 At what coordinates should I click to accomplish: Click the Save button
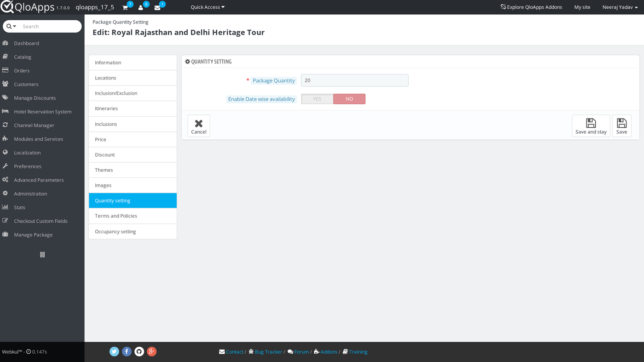(622, 126)
